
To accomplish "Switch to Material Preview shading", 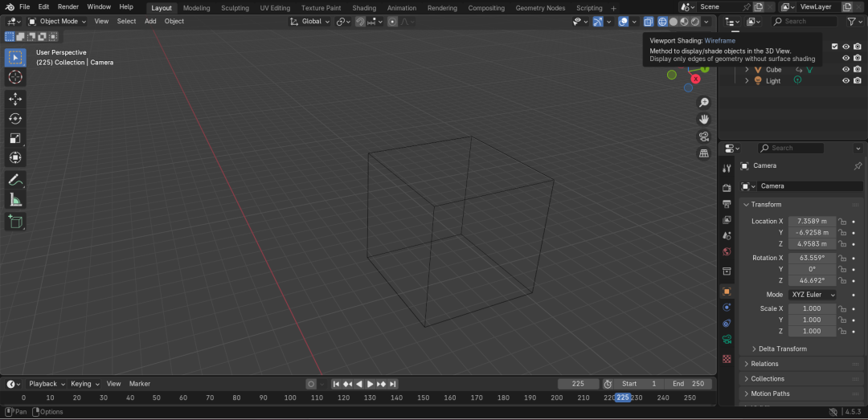I will tap(684, 22).
